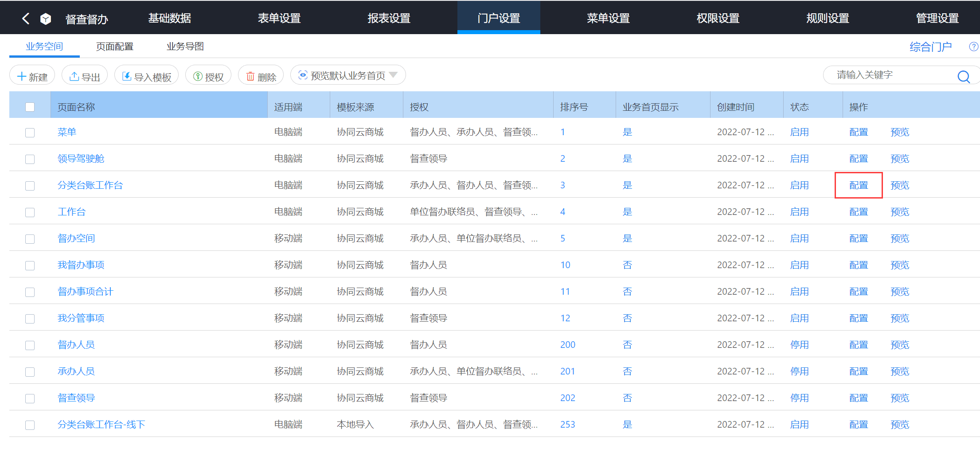
Task: Click the search magnifier icon
Action: (964, 76)
